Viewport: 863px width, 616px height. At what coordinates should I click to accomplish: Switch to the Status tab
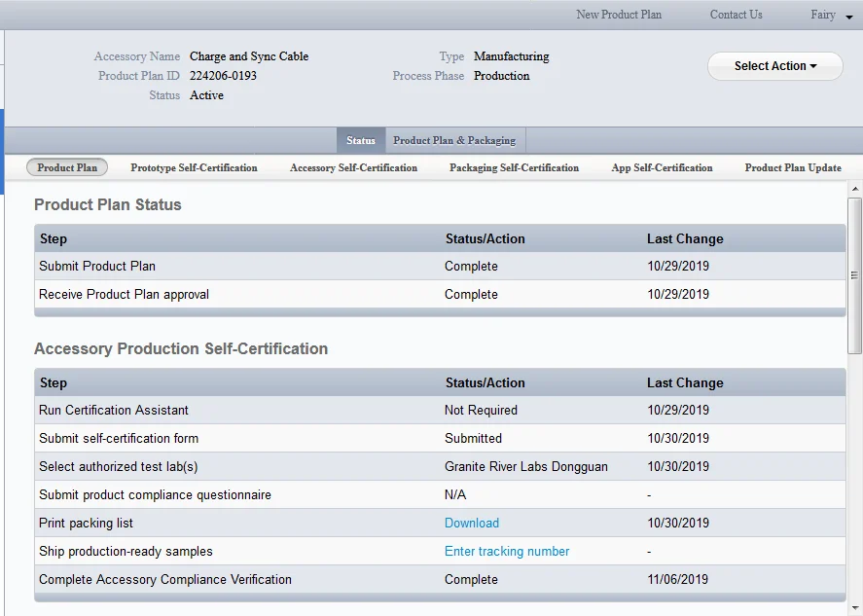361,140
